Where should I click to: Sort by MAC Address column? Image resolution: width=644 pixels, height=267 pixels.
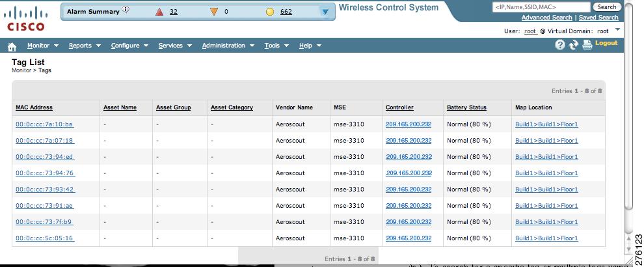point(34,107)
